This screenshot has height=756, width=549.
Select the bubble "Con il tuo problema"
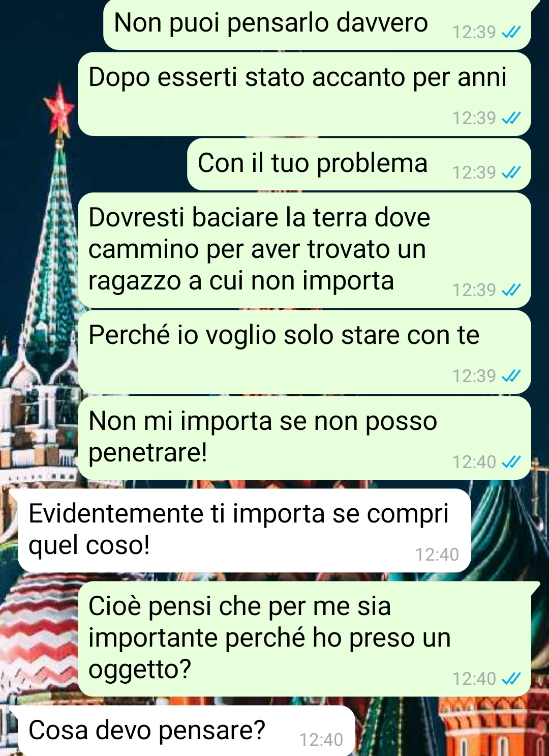359,164
